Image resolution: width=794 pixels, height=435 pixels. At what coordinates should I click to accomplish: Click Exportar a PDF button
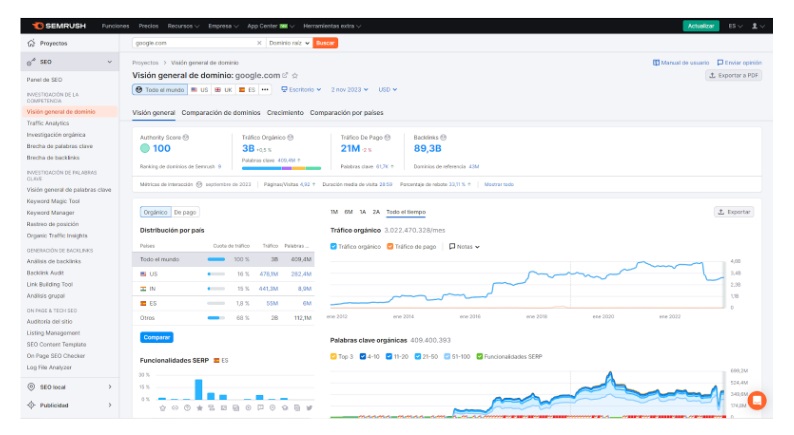[x=733, y=75]
